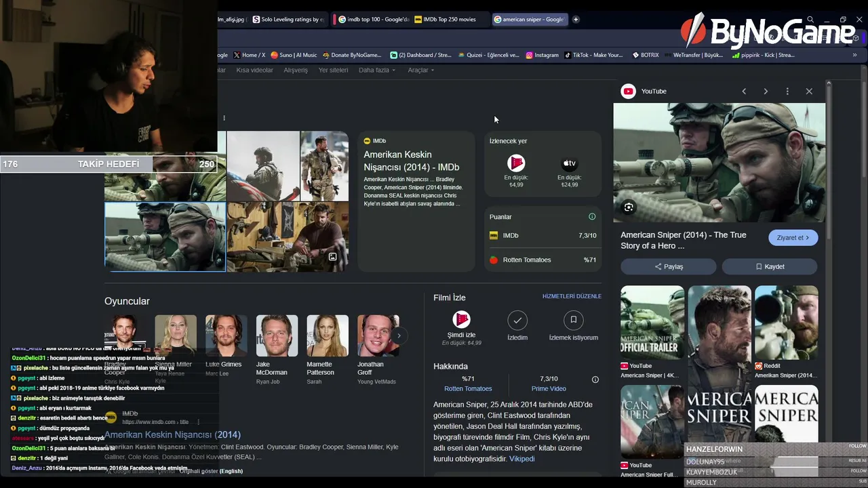868x488 pixels.
Task: Select cast member Luke Grimes
Action: click(x=226, y=345)
